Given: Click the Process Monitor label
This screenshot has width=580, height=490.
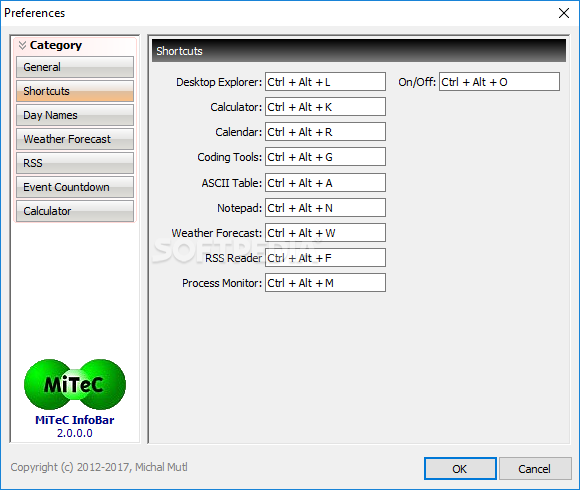Looking at the screenshot, I should [x=222, y=283].
